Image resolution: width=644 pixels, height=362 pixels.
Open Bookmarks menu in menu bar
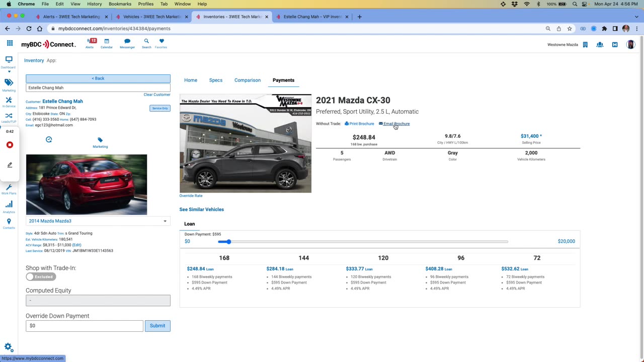[120, 4]
